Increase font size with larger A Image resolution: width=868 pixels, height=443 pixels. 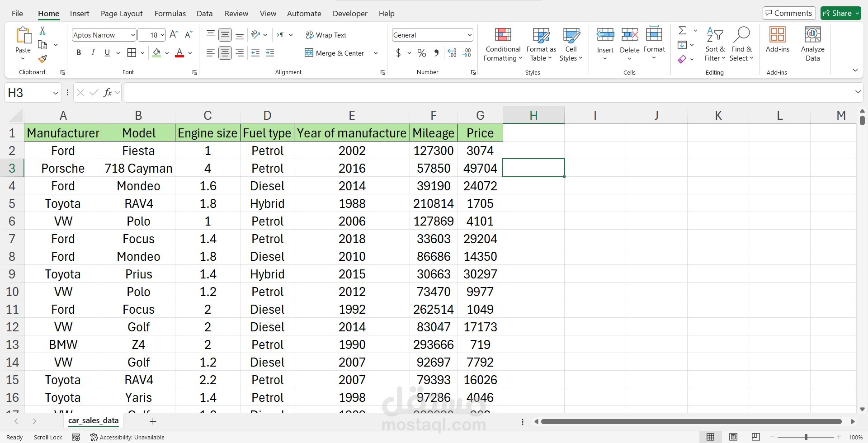click(x=174, y=35)
